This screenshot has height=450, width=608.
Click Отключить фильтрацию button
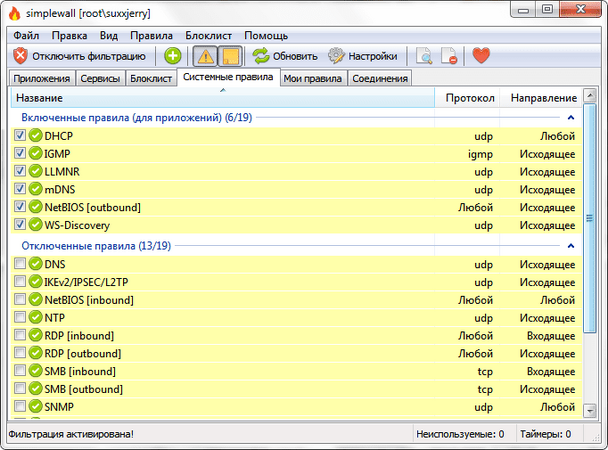coord(80,56)
